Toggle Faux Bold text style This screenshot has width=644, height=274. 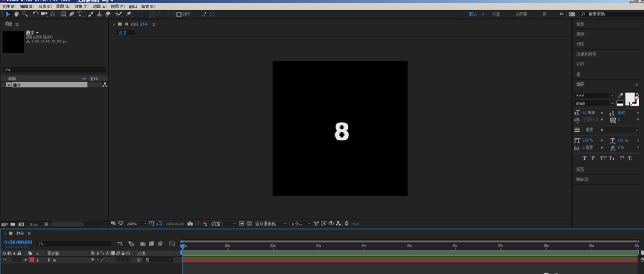585,158
